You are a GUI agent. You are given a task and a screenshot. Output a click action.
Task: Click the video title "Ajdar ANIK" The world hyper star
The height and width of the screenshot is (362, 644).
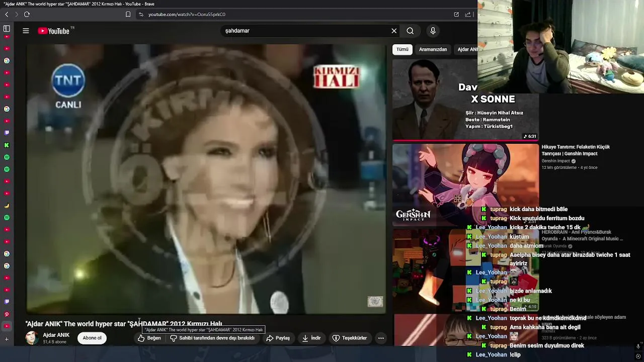pos(124,324)
